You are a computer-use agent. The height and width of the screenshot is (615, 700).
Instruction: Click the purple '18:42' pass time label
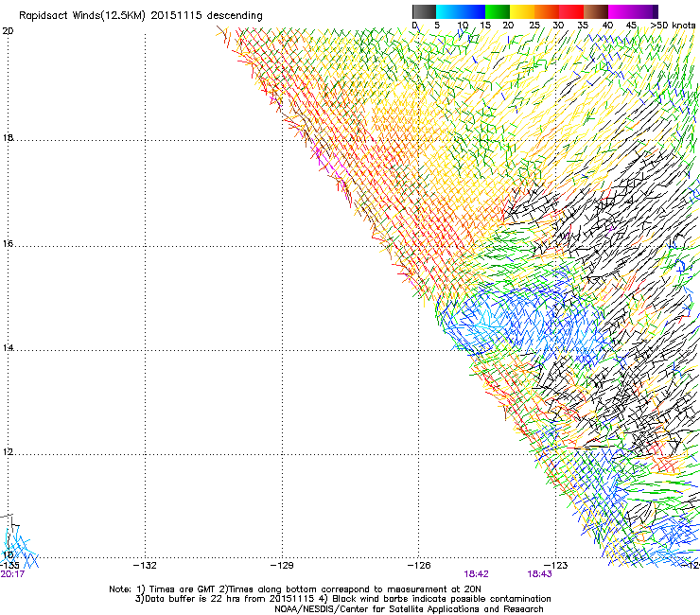pos(477,574)
